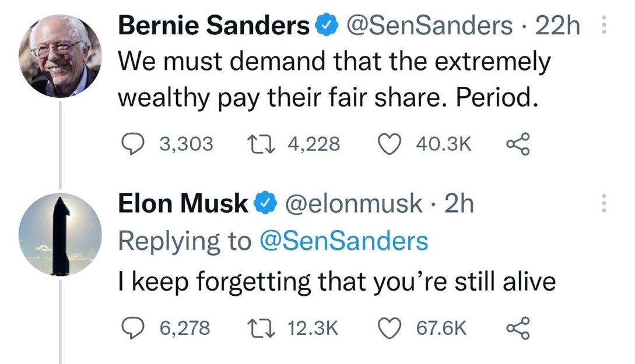Follow the blue @SenSanders mention in reply line
The height and width of the screenshot is (364, 635).
tap(343, 241)
